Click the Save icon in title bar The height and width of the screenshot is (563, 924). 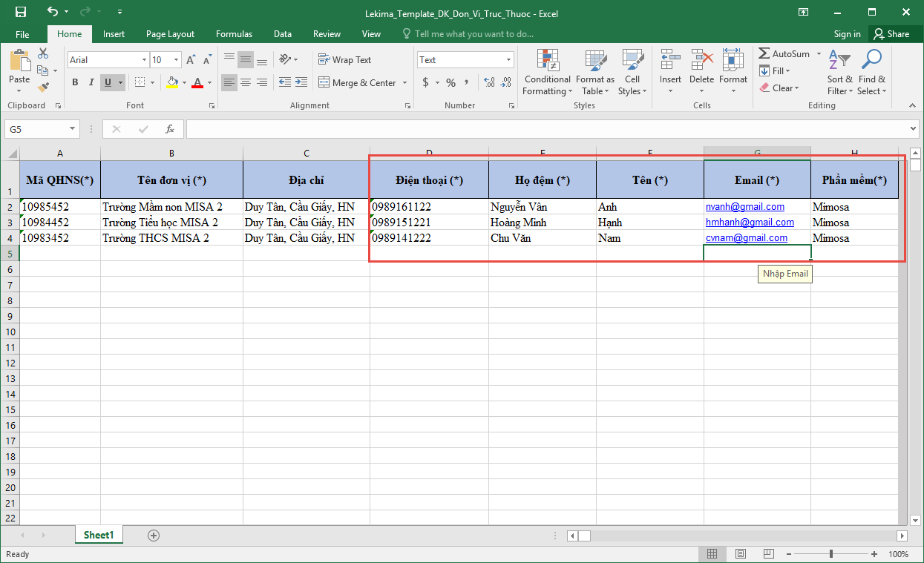point(20,12)
